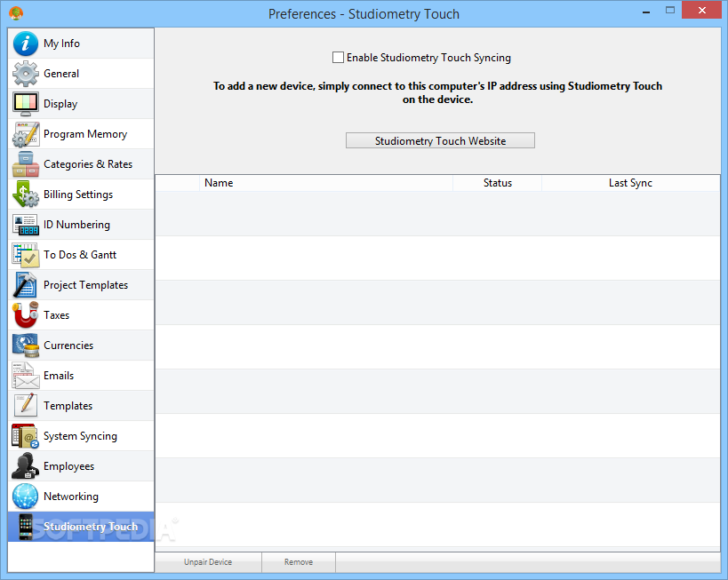Click the Unpair Device button
Viewport: 728px width, 580px height.
click(x=208, y=562)
